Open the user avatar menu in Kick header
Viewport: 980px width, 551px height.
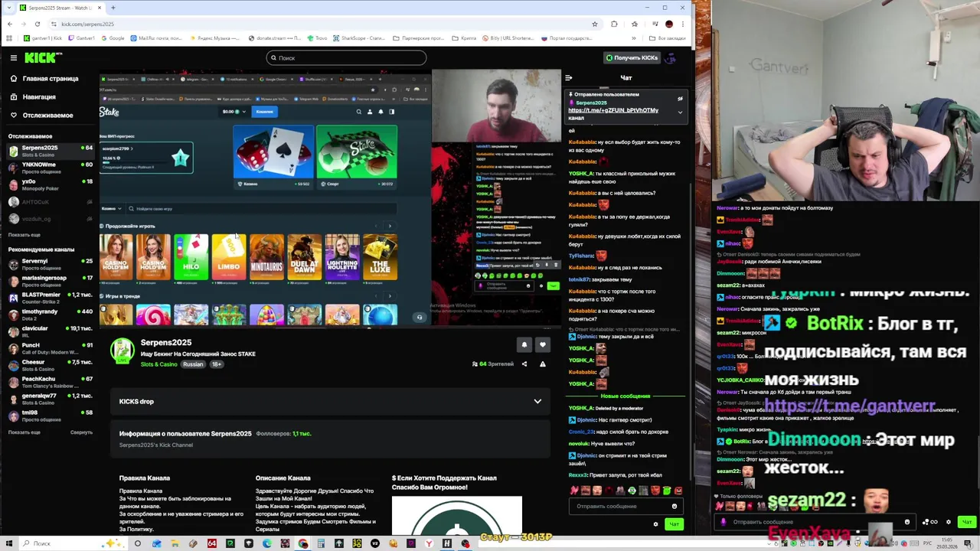coord(671,57)
